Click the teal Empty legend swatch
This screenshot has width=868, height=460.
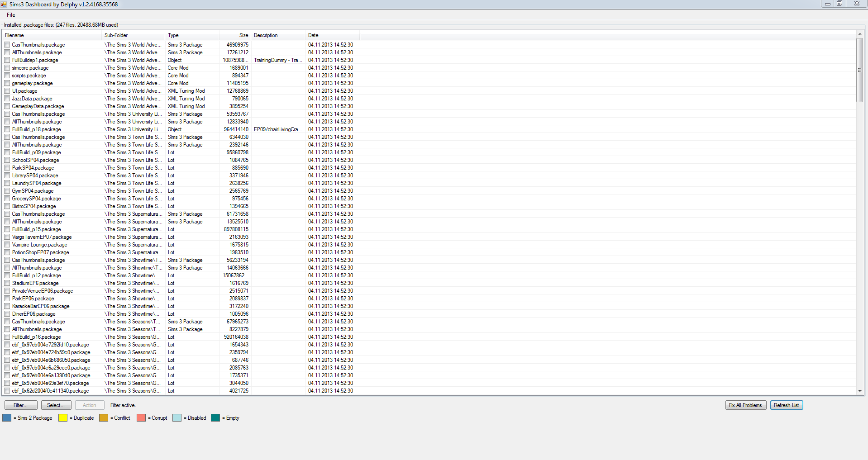click(x=215, y=417)
